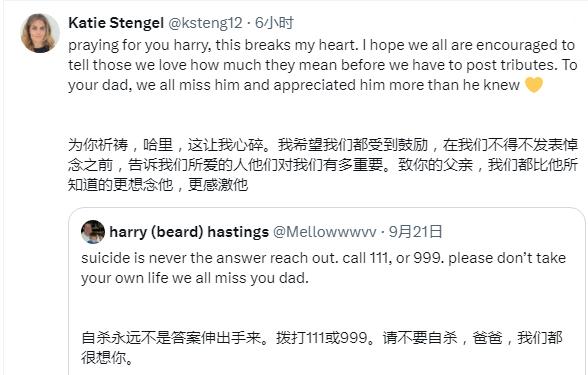Image resolution: width=588 pixels, height=375 pixels.
Task: Click the quoted translation starting 自杀永远不是答案
Action: point(322,338)
